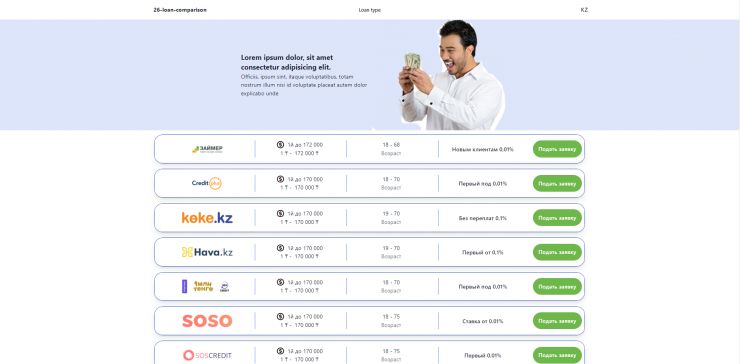740x364 pixels.
Task: Submit application for the SOSO loan
Action: tap(557, 321)
